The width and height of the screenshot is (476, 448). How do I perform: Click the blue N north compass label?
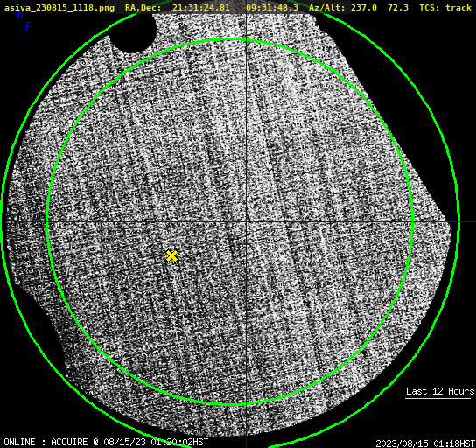point(20,14)
